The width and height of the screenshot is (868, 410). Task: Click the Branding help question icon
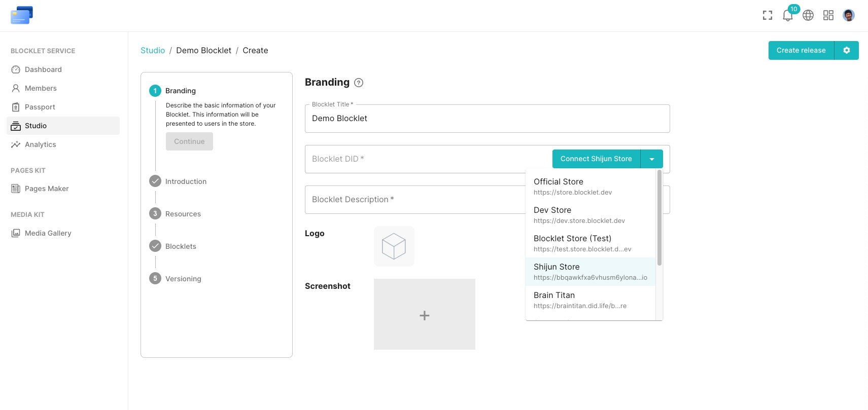click(x=359, y=83)
